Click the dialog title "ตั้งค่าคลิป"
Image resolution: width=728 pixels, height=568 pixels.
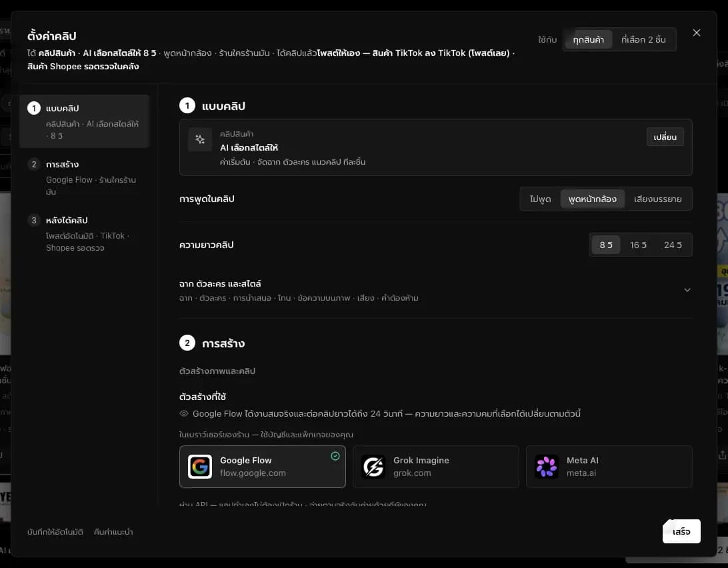pyautogui.click(x=51, y=36)
